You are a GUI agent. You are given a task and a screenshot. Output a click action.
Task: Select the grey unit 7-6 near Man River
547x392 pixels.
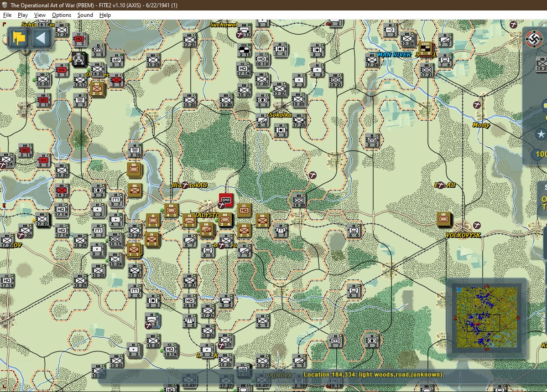[x=445, y=61]
